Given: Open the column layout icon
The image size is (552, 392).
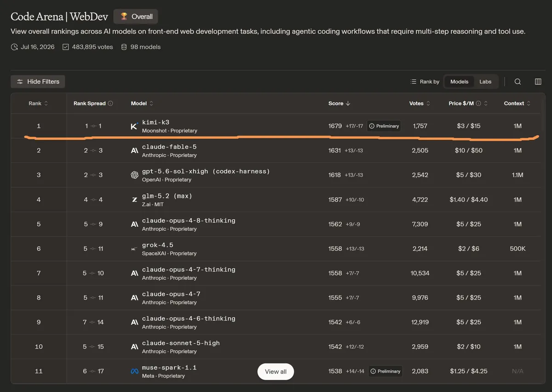Looking at the screenshot, I should pyautogui.click(x=538, y=81).
